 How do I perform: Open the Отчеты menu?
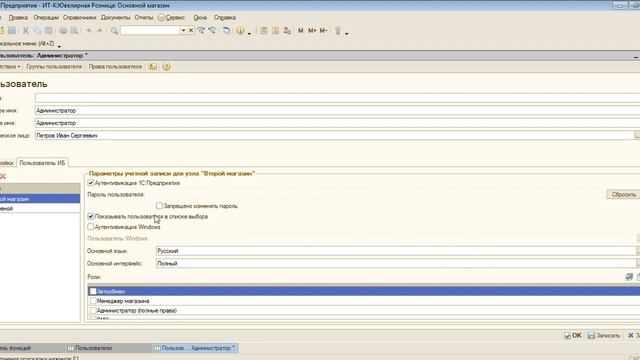click(144, 18)
